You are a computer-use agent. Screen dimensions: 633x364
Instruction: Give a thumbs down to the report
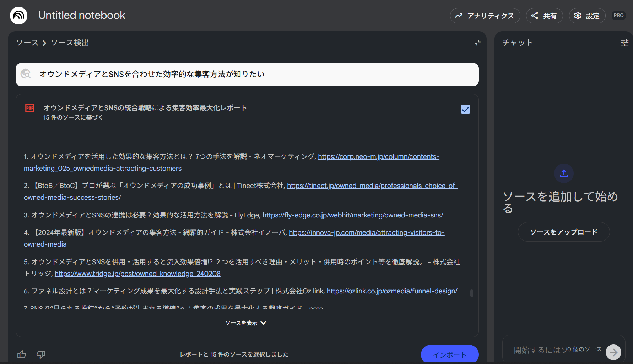[x=40, y=354]
